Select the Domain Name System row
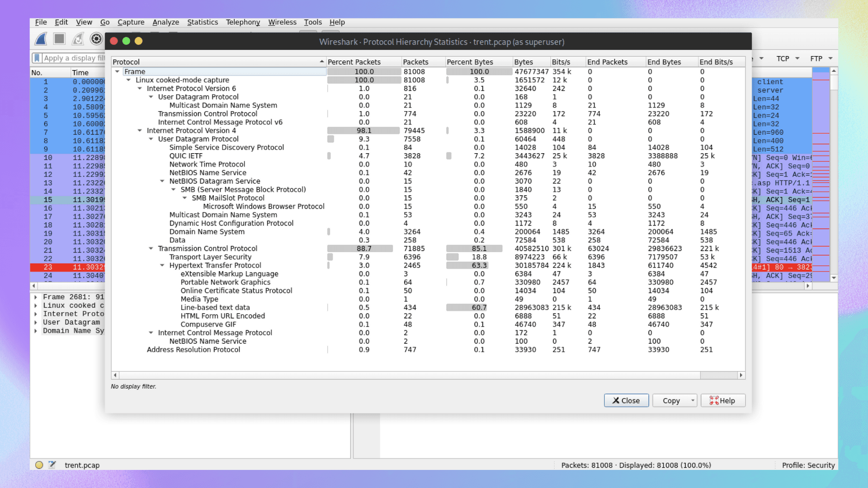 pyautogui.click(x=428, y=232)
